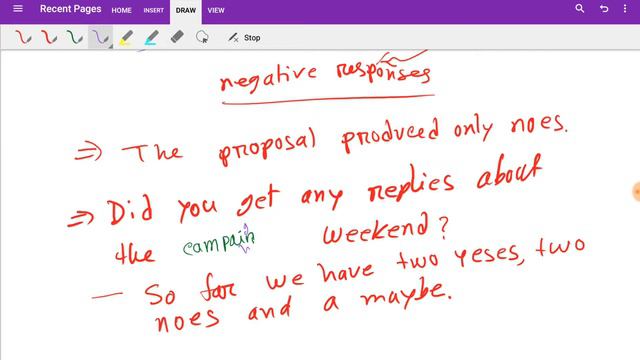
Task: Switch to the INSERT tab
Action: 153,11
